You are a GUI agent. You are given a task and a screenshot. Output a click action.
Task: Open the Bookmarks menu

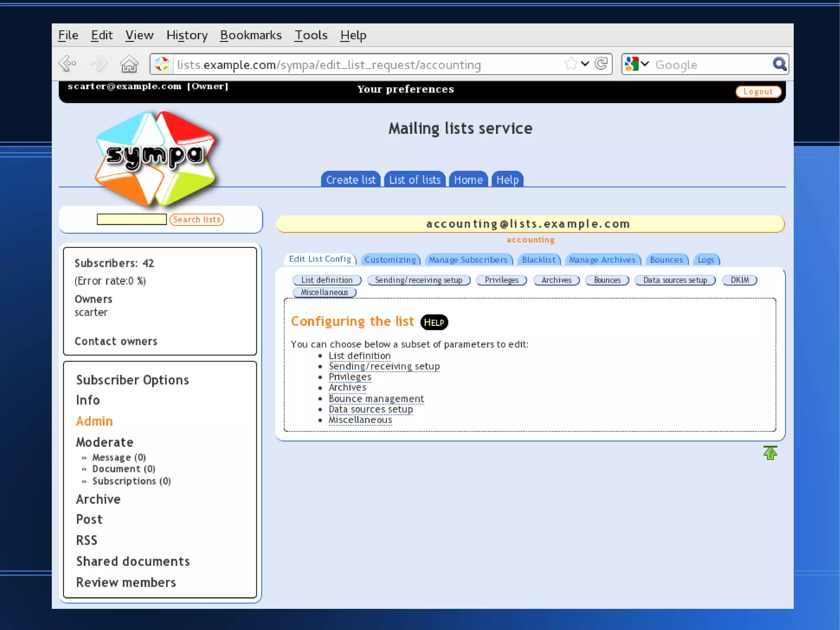[x=251, y=35]
